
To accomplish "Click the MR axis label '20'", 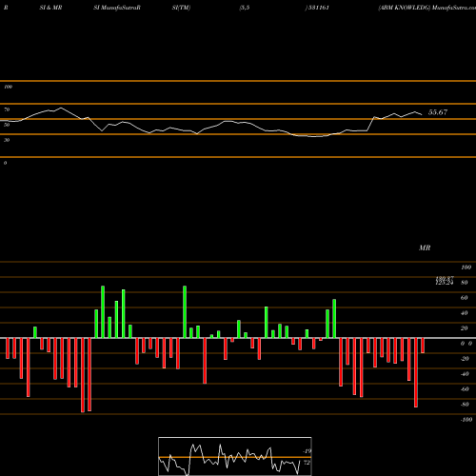I will [465, 328].
